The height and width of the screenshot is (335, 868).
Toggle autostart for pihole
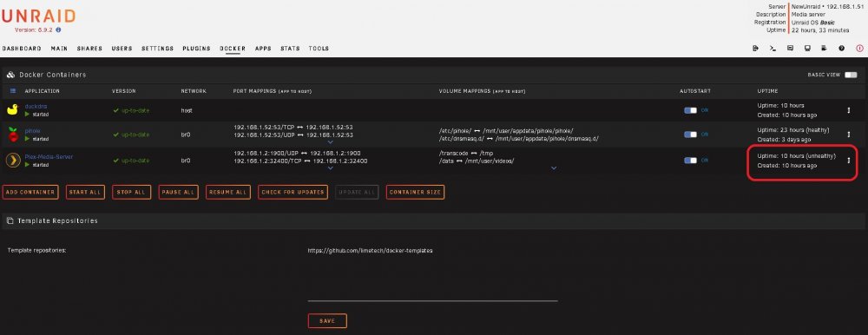tap(690, 135)
